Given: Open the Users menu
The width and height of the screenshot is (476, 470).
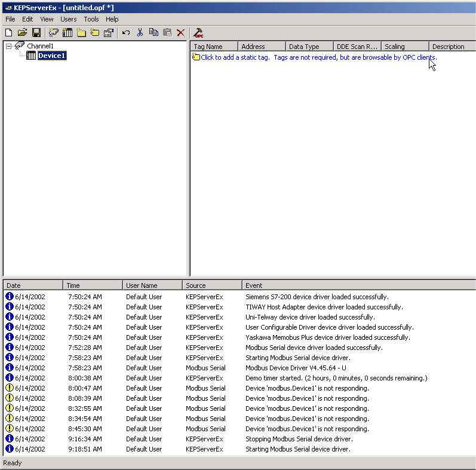Looking at the screenshot, I should point(68,19).
